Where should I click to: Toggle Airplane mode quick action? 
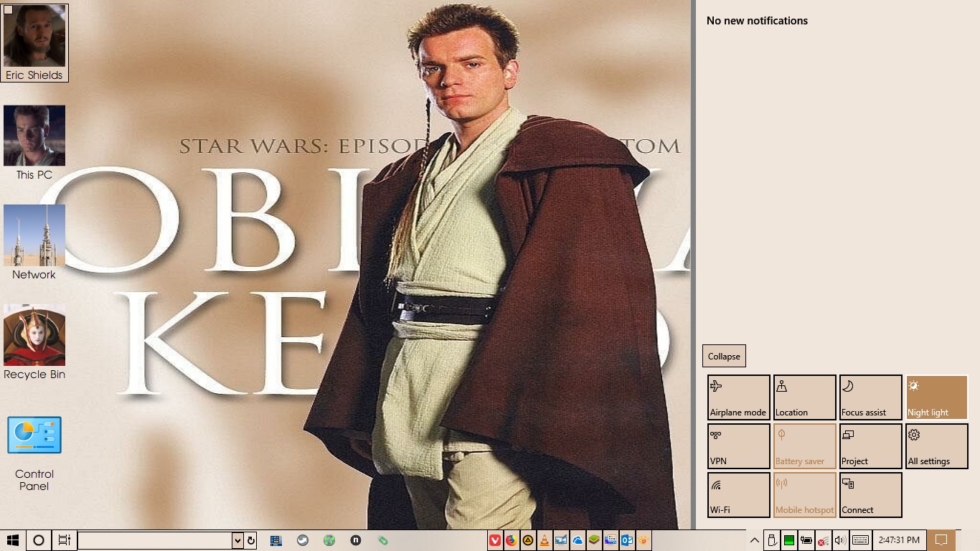point(739,397)
